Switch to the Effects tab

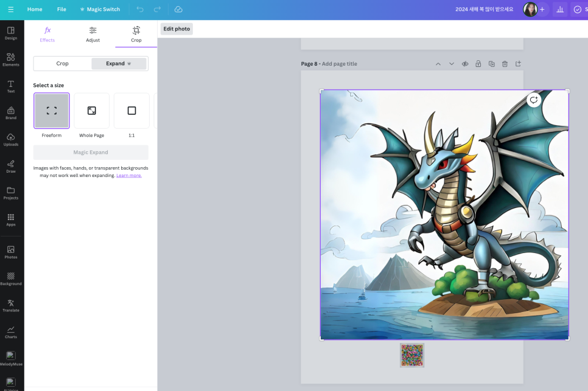click(x=47, y=34)
